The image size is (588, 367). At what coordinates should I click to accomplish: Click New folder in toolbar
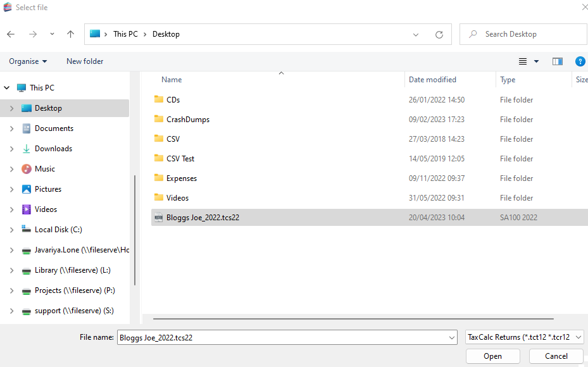pos(85,61)
